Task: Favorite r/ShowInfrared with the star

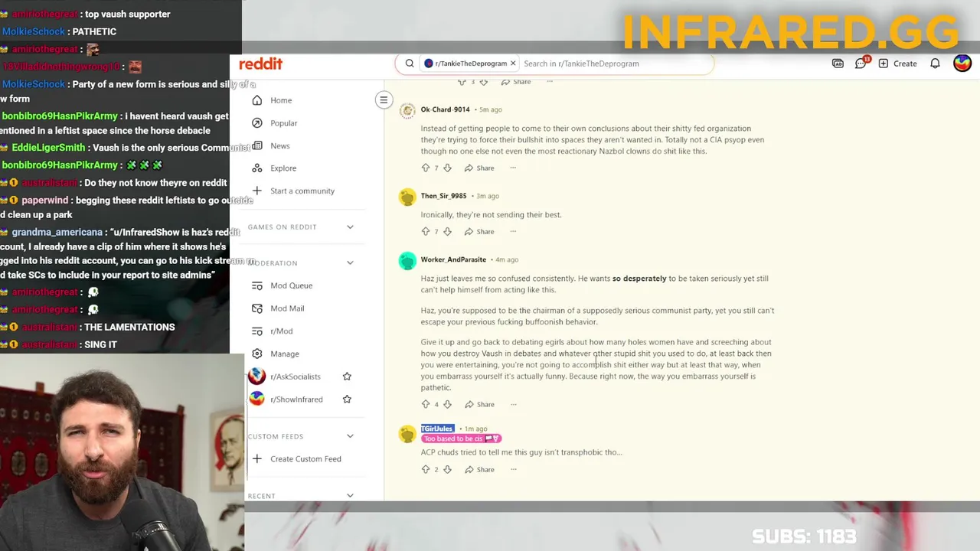Action: click(x=347, y=399)
